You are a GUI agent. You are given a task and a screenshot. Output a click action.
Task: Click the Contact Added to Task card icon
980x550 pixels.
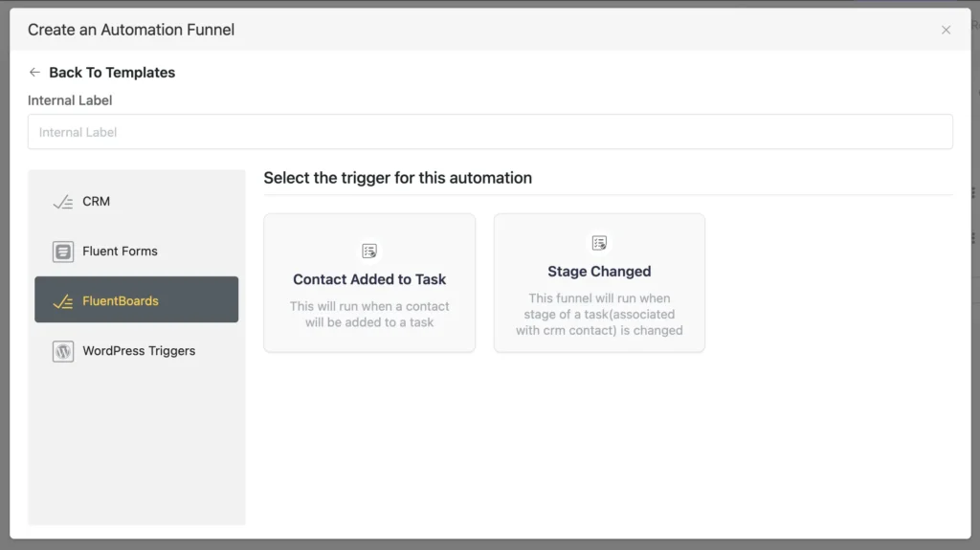pyautogui.click(x=369, y=251)
